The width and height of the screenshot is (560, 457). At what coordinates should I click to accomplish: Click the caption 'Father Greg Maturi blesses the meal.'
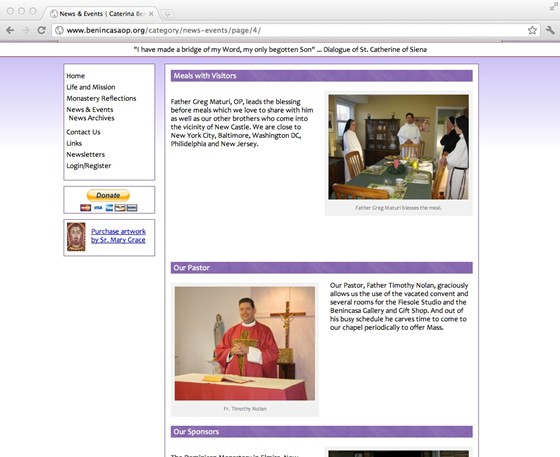click(x=399, y=208)
